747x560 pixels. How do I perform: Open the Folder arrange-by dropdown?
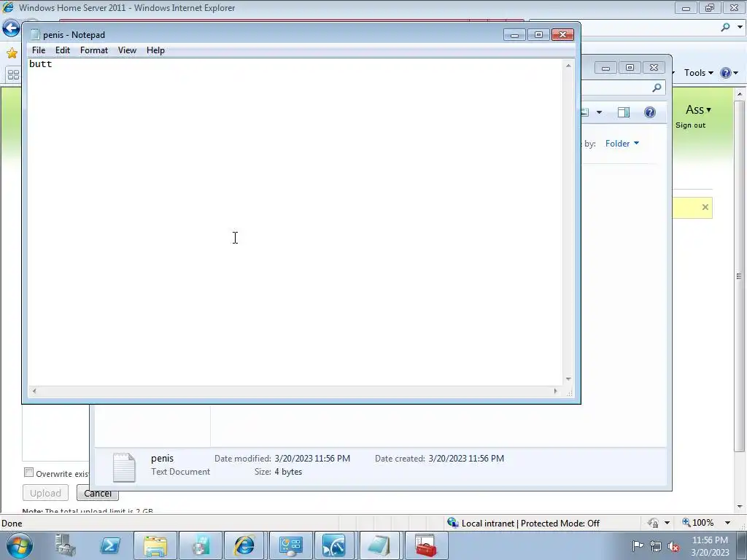coord(622,144)
